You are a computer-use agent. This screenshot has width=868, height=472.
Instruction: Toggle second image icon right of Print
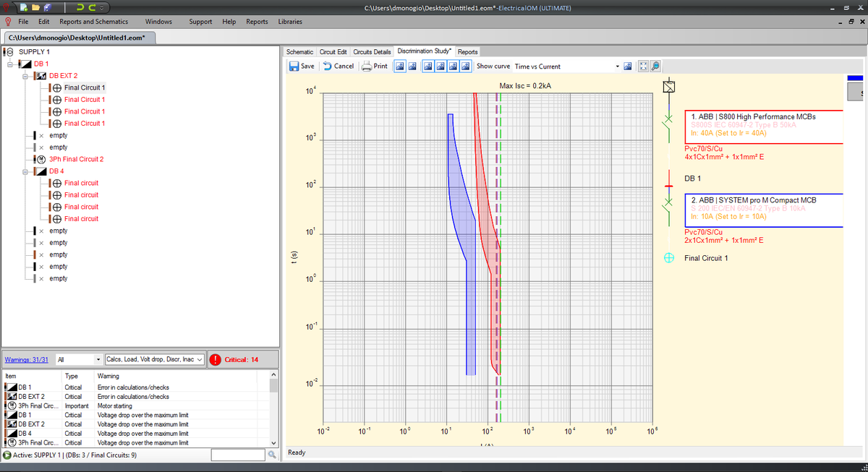(412, 66)
